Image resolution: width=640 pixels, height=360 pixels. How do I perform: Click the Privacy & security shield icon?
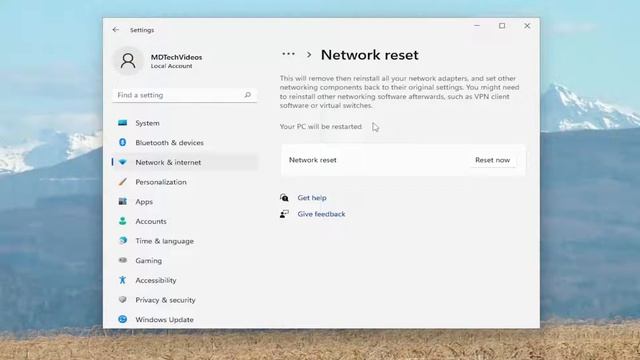click(x=122, y=299)
